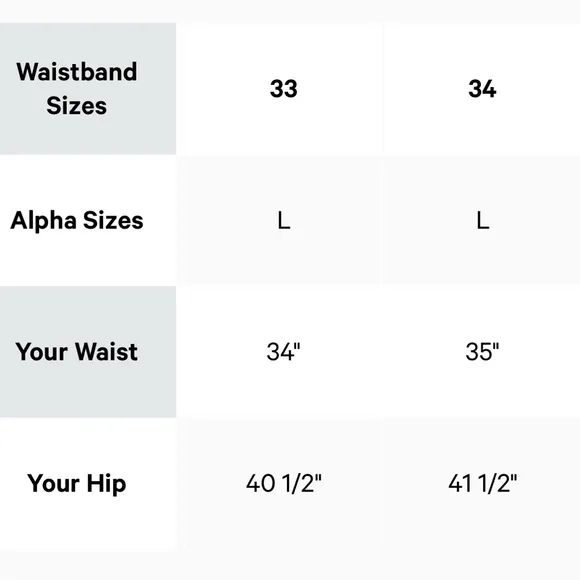This screenshot has height=580, width=580.
Task: Click the word Alpha in the row label
Action: 43,221
